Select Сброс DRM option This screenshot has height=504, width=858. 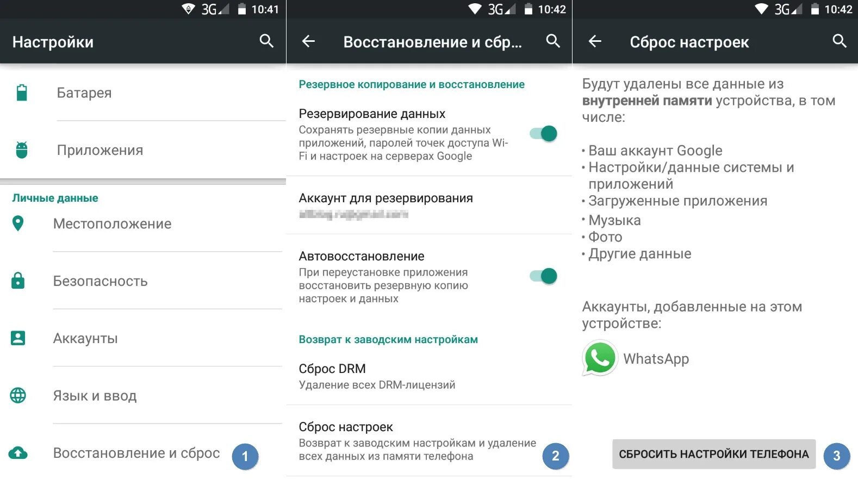pyautogui.click(x=429, y=376)
